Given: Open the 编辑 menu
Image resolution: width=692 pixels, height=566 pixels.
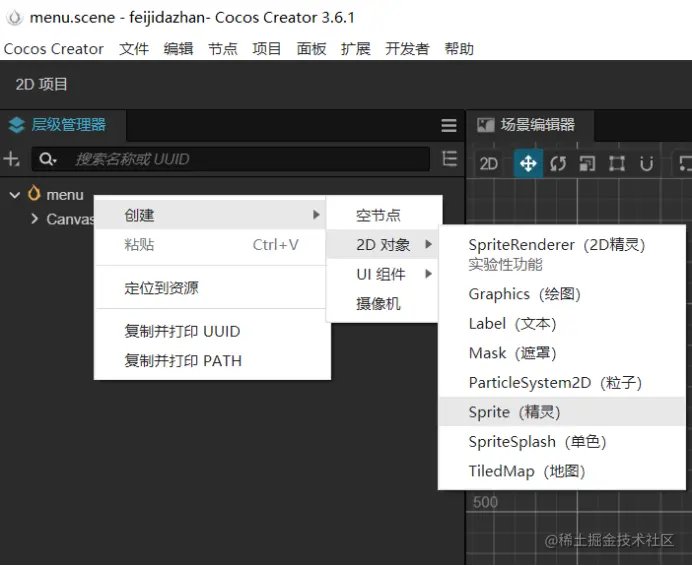Looking at the screenshot, I should (x=178, y=49).
